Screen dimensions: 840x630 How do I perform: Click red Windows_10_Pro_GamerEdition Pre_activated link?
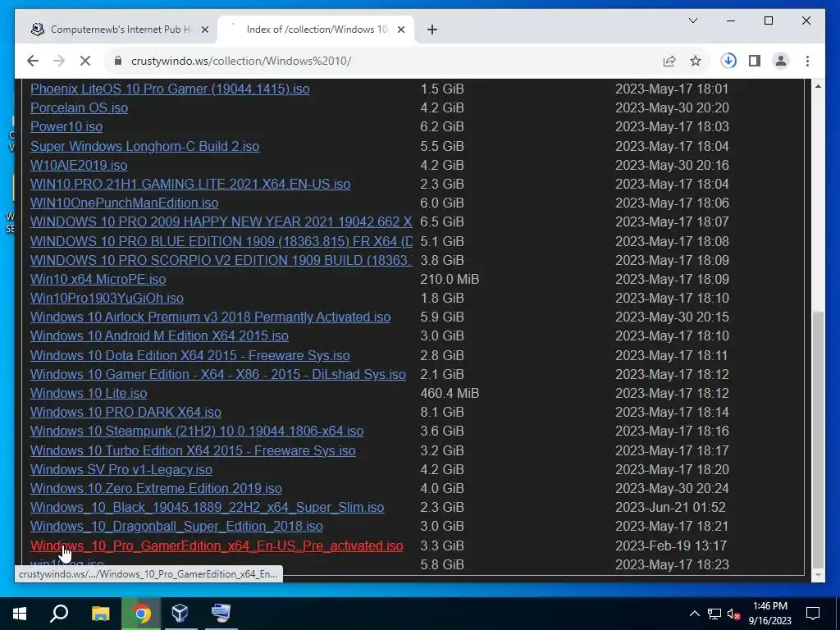tap(217, 546)
